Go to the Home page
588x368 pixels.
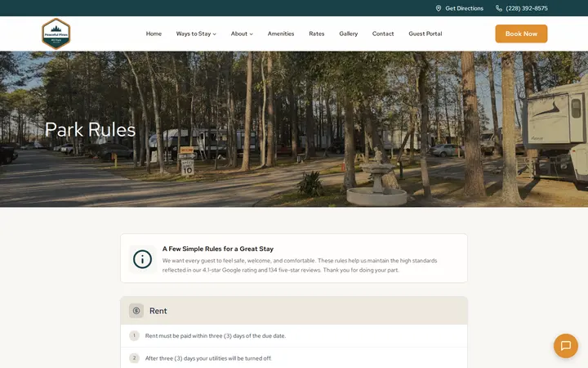(154, 34)
